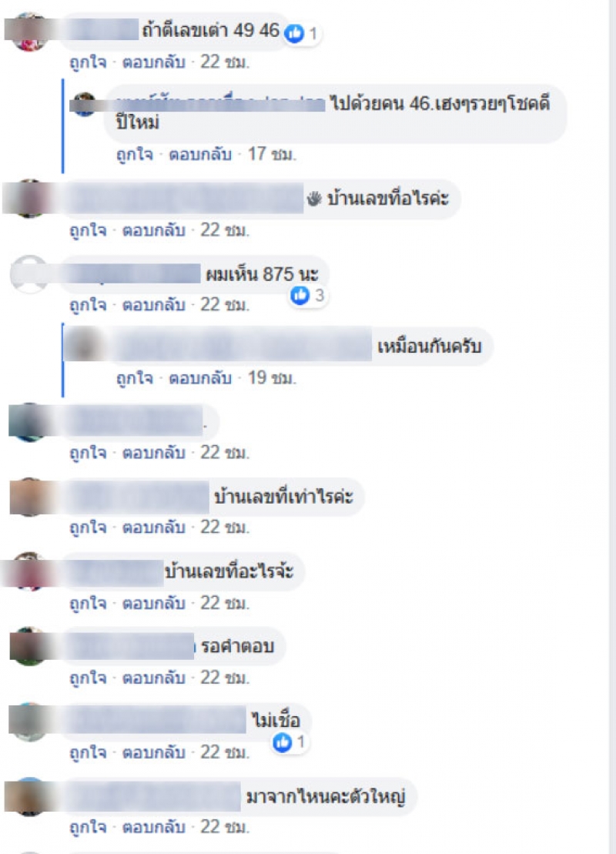
Task: Click ตอบกลับ under บ้านเลขที่เท่าไรค่ะ
Action: click(x=153, y=527)
